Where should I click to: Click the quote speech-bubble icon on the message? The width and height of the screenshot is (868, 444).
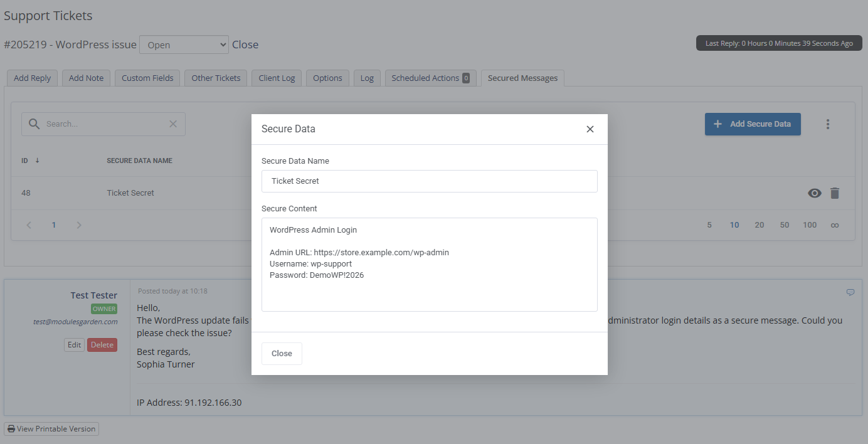coord(850,292)
